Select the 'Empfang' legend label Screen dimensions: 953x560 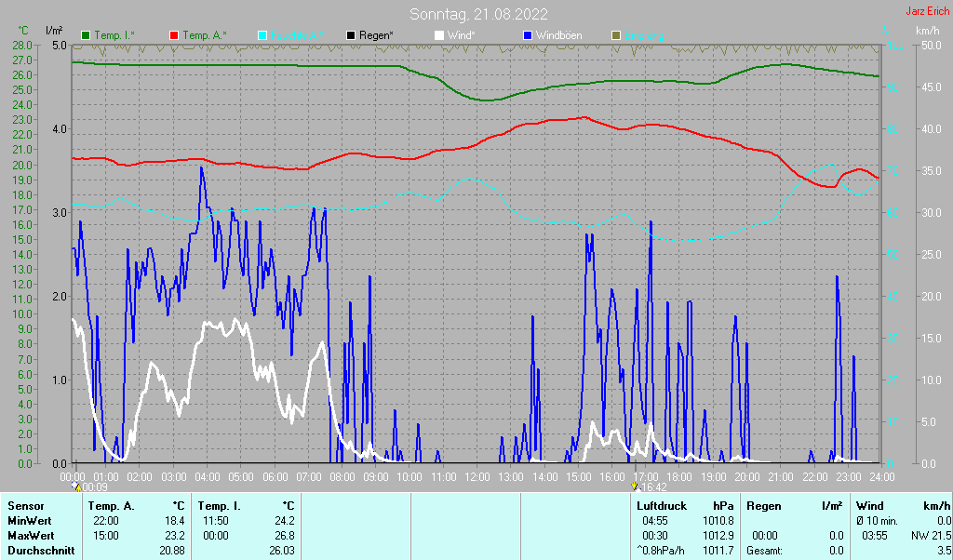(x=644, y=36)
